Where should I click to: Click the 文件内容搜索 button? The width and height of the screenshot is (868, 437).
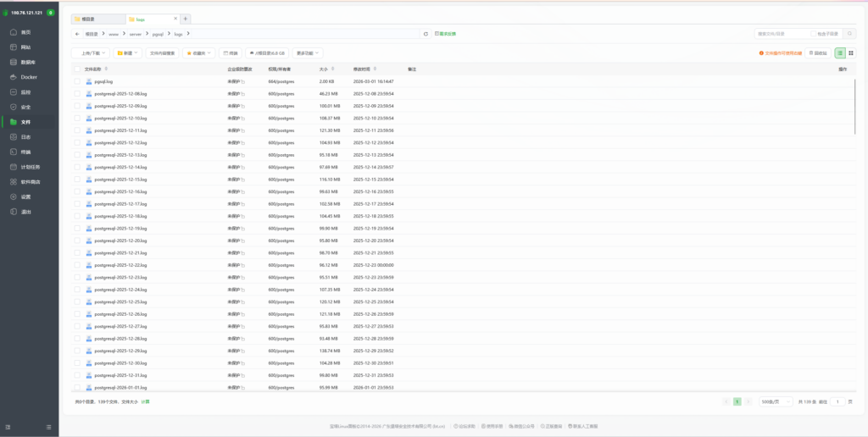162,53
